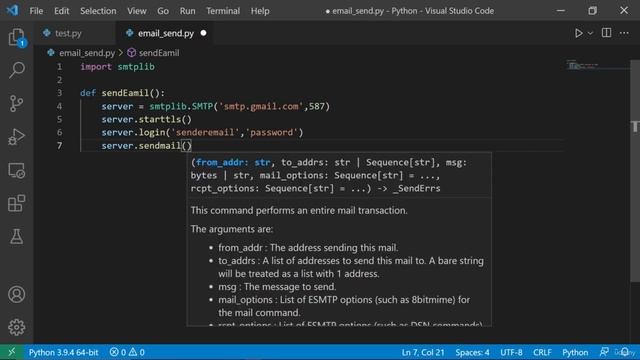Expand run options dropdown arrow

590,33
